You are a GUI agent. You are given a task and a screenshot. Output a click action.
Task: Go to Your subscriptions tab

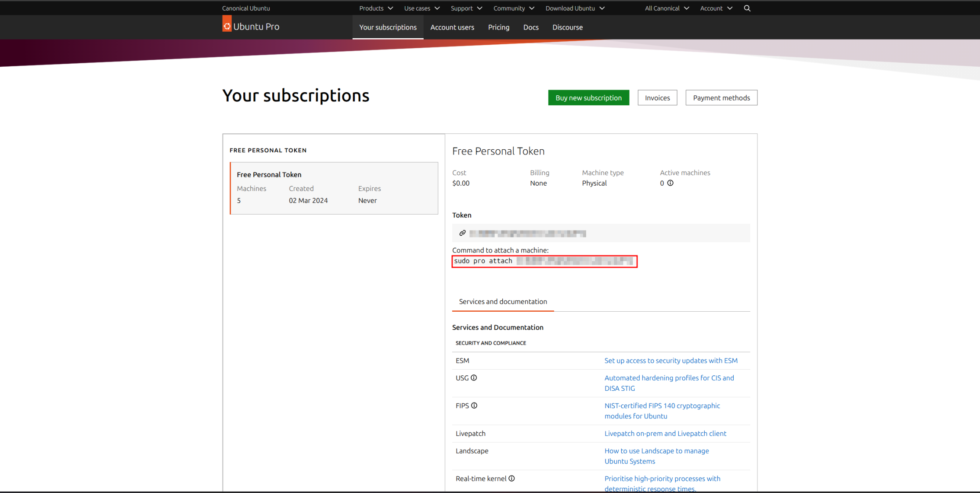point(388,27)
